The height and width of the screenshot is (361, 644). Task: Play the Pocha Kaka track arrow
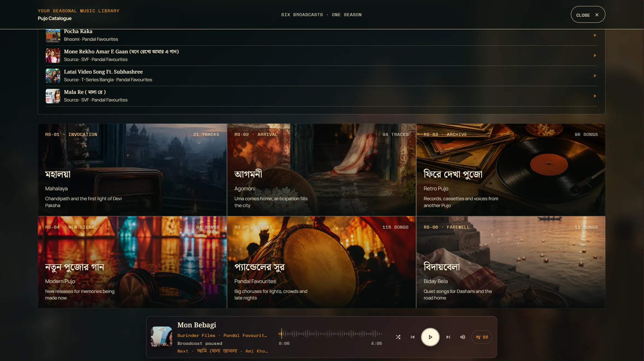(595, 35)
